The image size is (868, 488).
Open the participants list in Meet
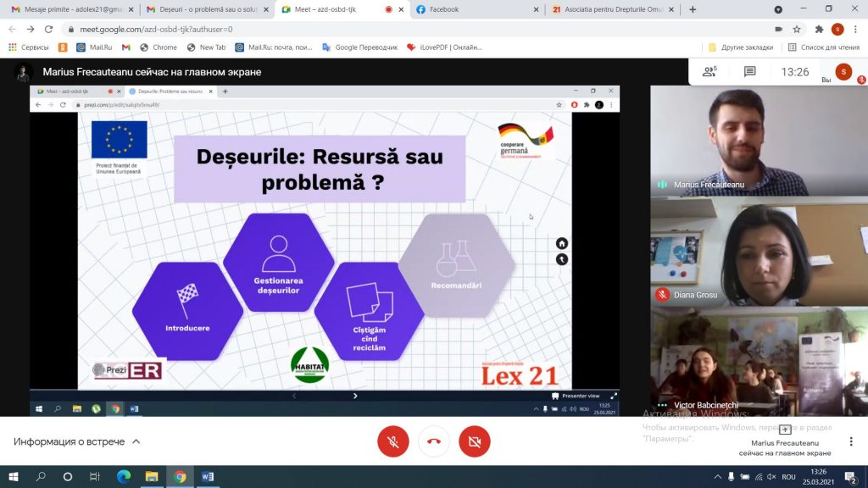pos(709,72)
